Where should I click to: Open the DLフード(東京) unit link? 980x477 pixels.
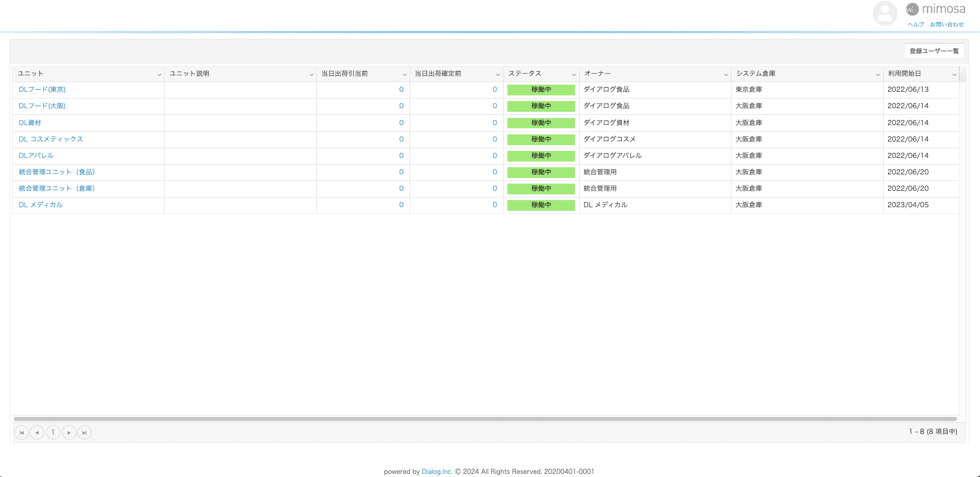point(42,89)
